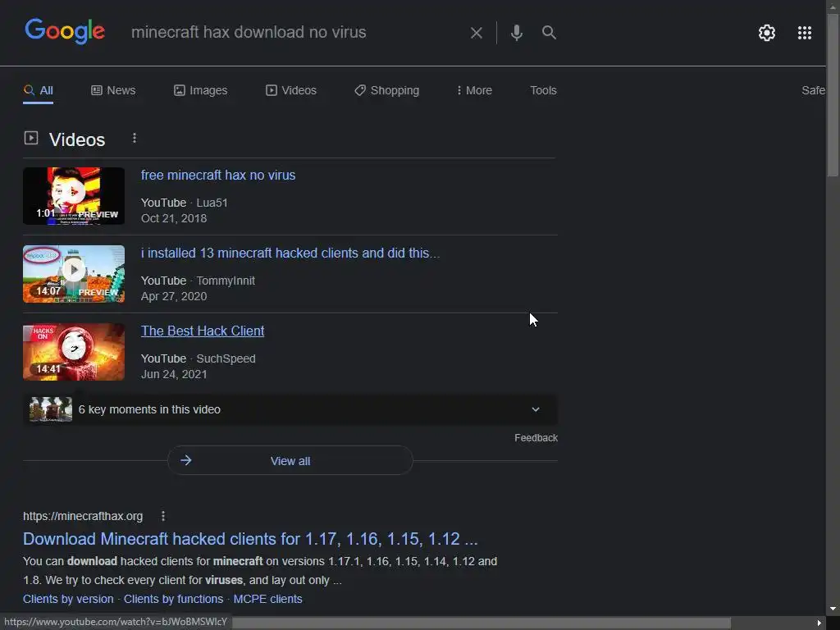Open MCPE clients sitelink
840x630 pixels.
click(x=268, y=599)
